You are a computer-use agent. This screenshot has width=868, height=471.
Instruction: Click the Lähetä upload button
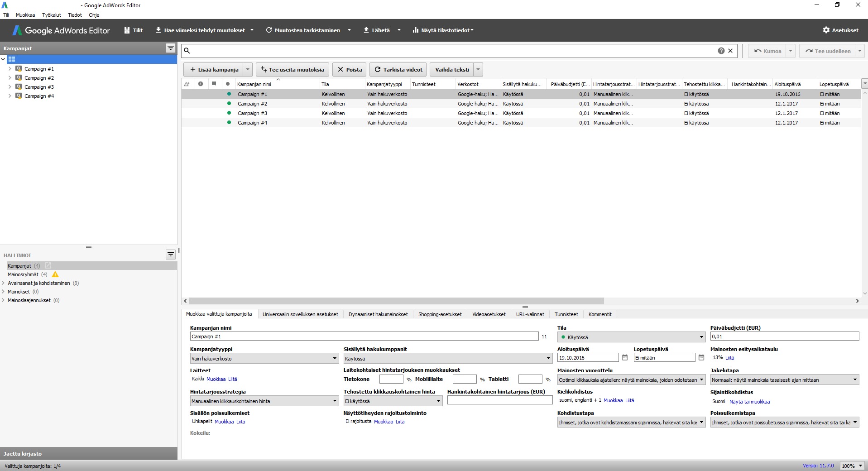point(377,30)
